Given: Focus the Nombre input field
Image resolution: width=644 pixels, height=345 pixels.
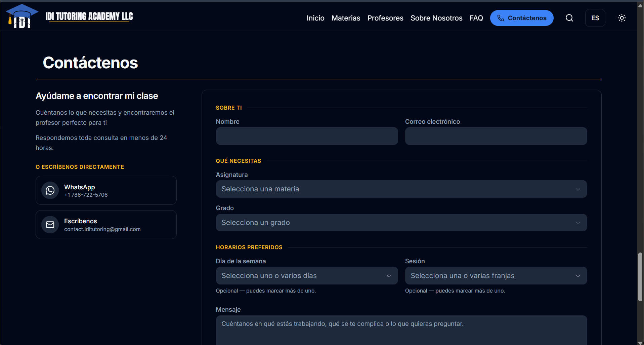Looking at the screenshot, I should pyautogui.click(x=307, y=136).
